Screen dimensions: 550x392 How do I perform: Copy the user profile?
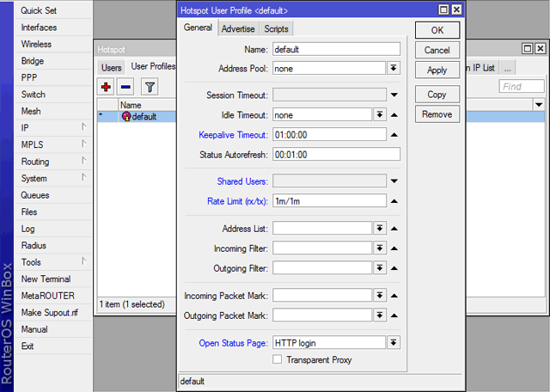437,95
